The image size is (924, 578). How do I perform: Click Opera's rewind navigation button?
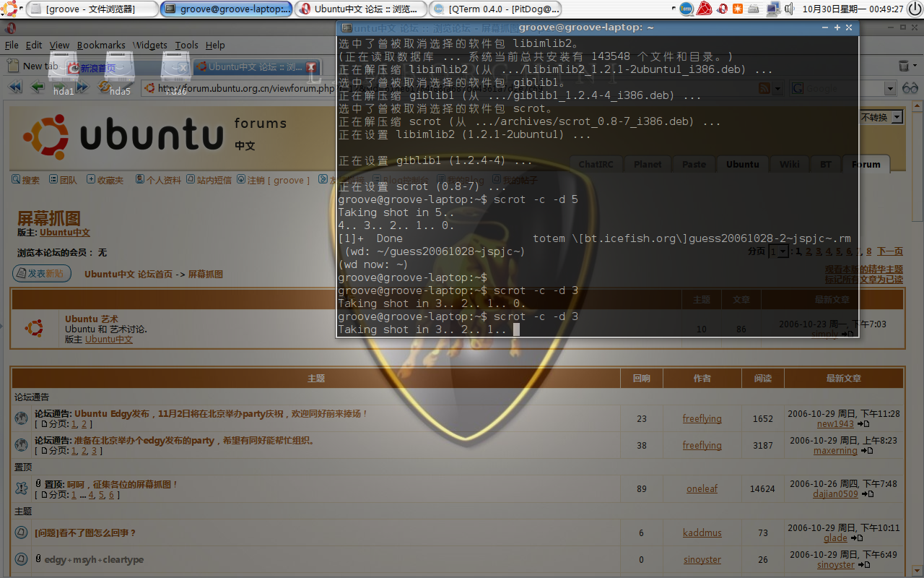[x=15, y=87]
